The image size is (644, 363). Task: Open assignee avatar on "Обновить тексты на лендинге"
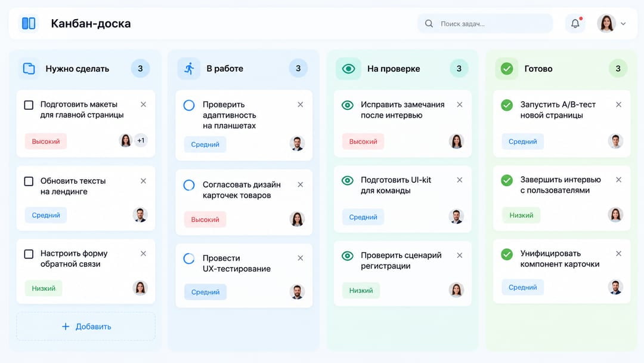[x=140, y=214]
